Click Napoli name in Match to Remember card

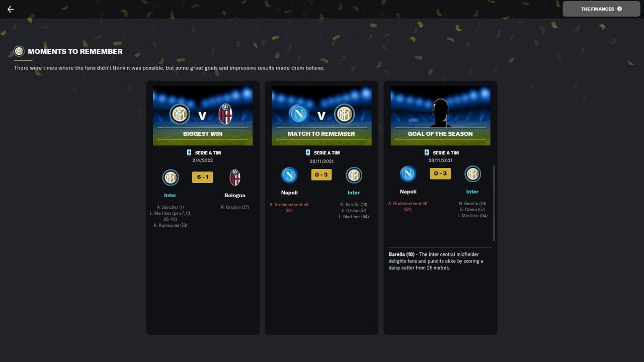click(x=289, y=193)
